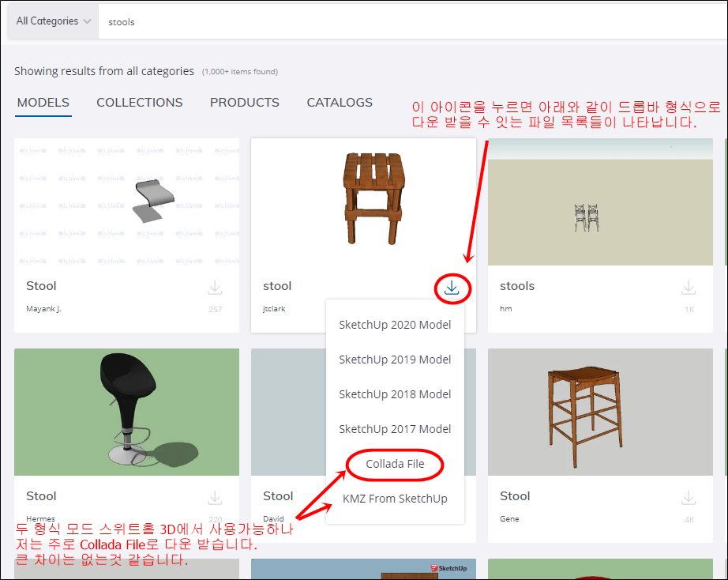
Task: Open the All Categories dropdown
Action: pos(54,21)
